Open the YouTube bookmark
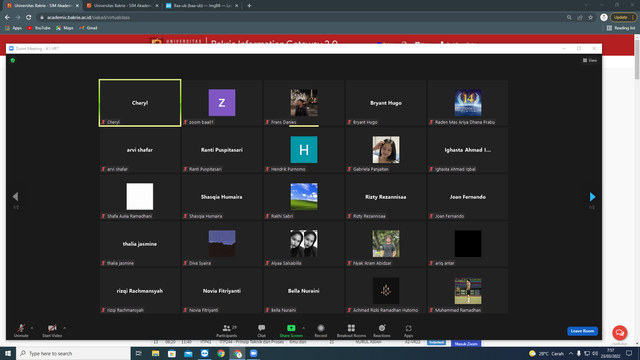Image resolution: width=640 pixels, height=360 pixels. [39, 28]
